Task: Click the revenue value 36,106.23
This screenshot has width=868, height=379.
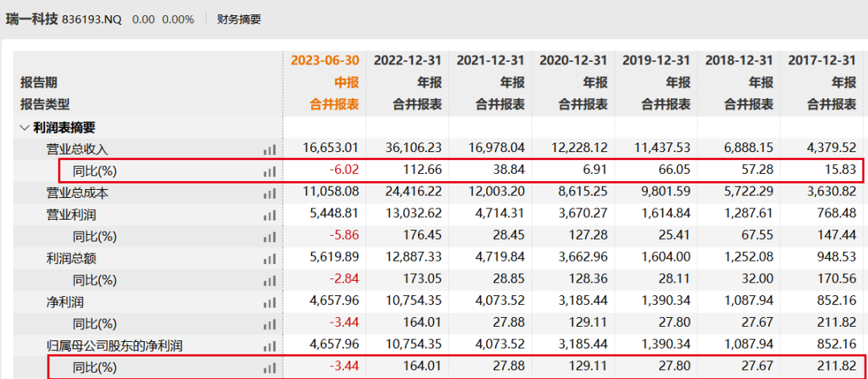Action: click(414, 148)
